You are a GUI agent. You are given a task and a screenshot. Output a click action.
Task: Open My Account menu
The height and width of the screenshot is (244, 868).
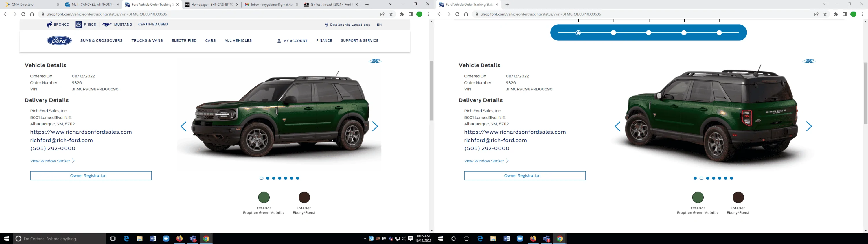click(292, 41)
